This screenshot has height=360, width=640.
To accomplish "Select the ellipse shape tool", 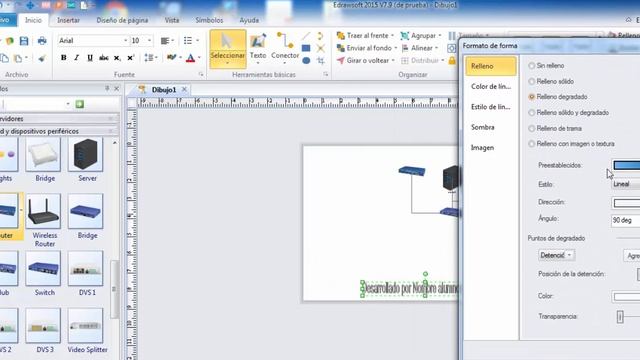I will (x=306, y=60).
